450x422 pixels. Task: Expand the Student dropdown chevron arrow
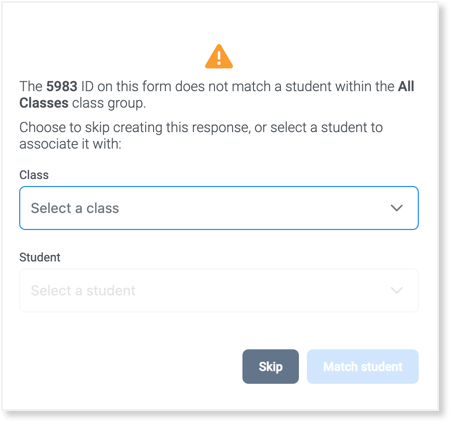397,290
